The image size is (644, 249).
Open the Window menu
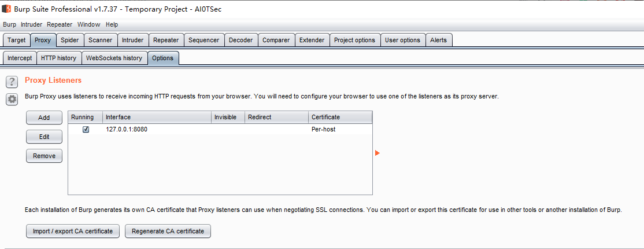coord(88,24)
